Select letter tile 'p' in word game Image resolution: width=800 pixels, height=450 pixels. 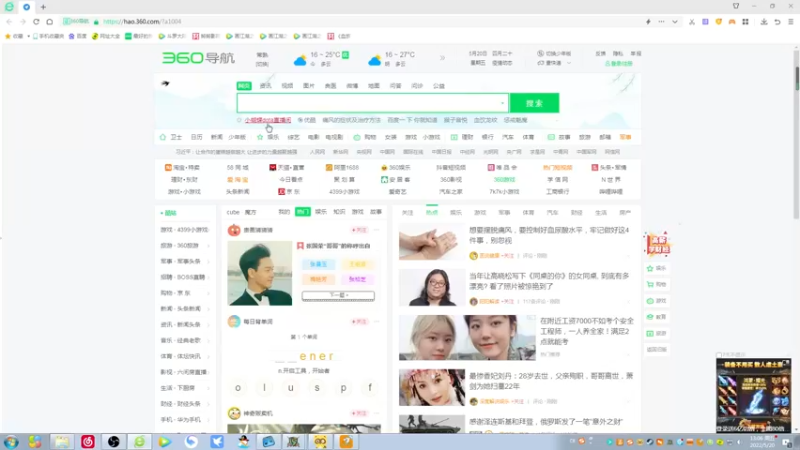343,388
